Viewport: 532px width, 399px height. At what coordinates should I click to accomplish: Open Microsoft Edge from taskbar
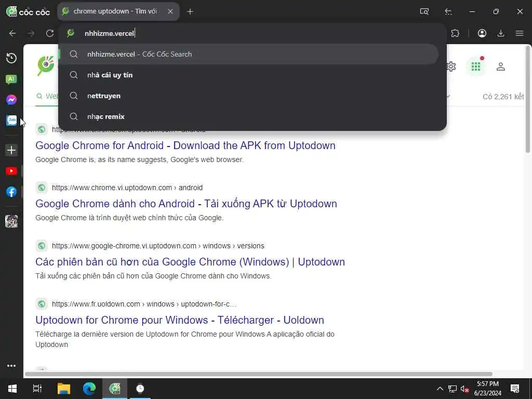[89, 389]
